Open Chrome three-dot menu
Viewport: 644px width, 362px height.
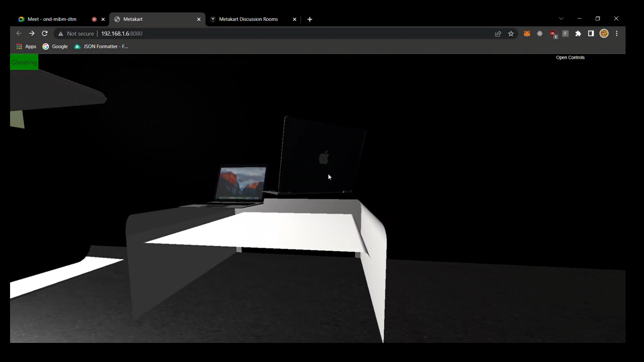(617, 34)
